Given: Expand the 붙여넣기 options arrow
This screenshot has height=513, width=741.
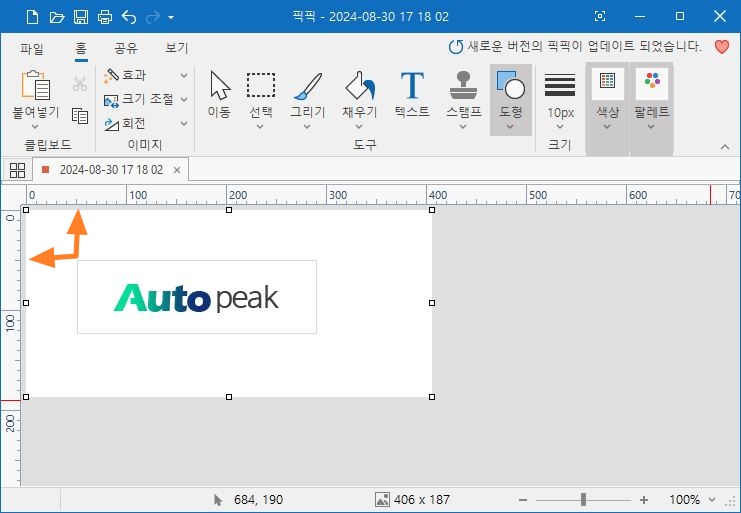Looking at the screenshot, I should [x=35, y=127].
